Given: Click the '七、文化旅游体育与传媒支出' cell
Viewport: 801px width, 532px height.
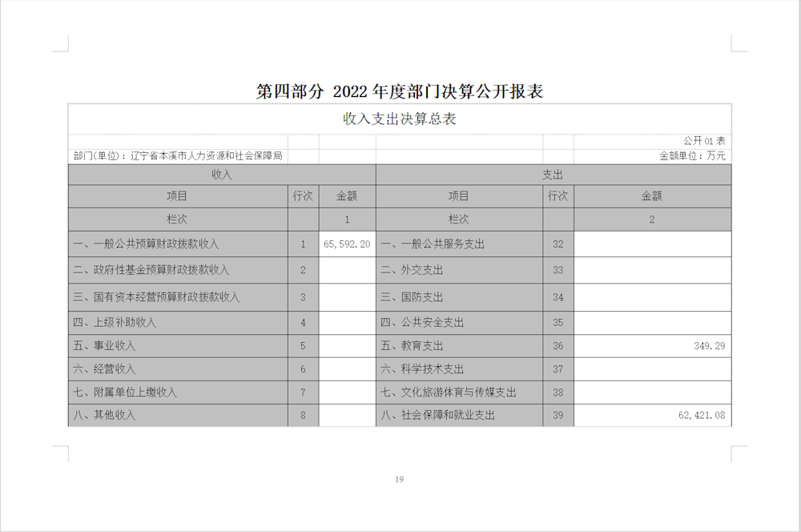Looking at the screenshot, I should click(x=459, y=393).
